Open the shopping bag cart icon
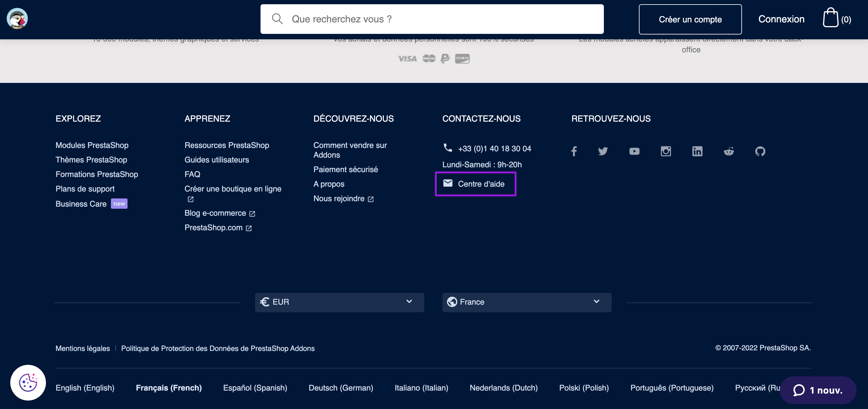Screen dimensions: 868x409 pos(830,18)
